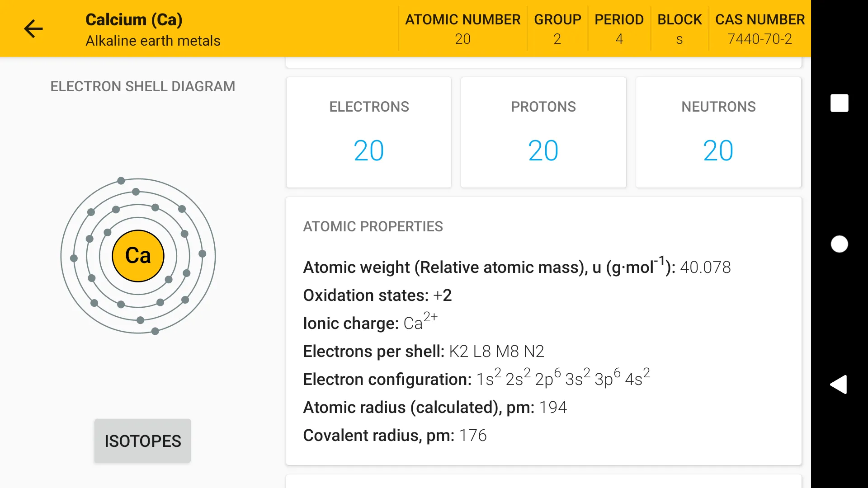Tap the Alkaline earth metals subtitle
The image size is (868, 488).
click(153, 40)
